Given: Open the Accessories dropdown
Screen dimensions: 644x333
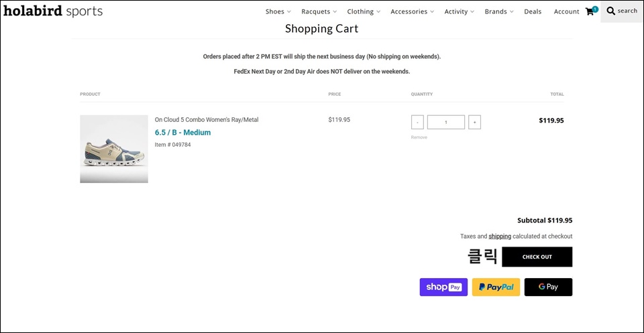Looking at the screenshot, I should tap(413, 11).
